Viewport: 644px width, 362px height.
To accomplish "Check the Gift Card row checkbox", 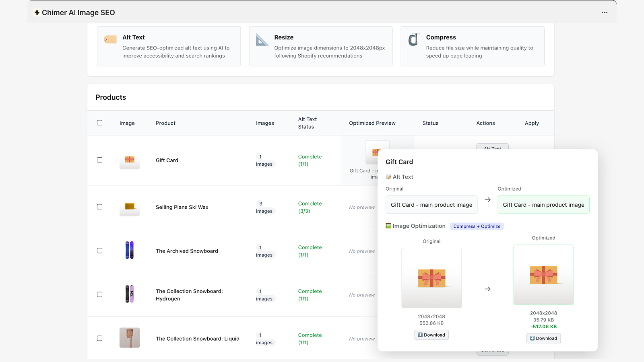I will (99, 160).
